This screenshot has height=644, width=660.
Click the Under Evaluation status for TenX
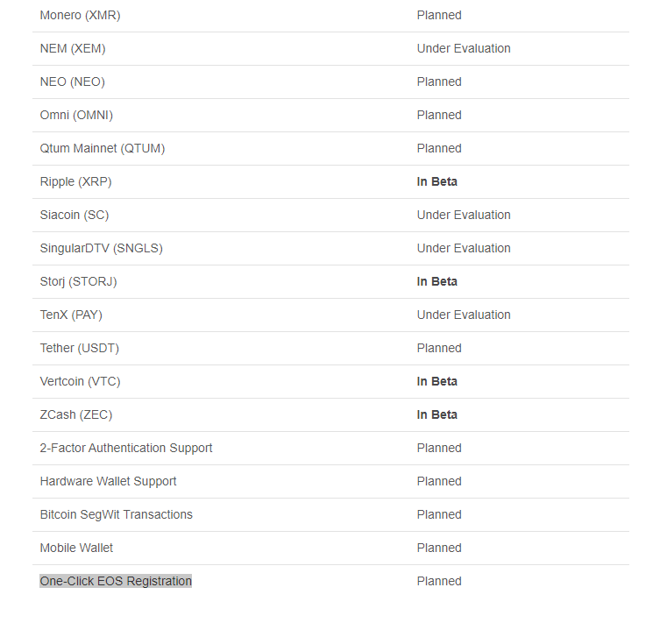pyautogui.click(x=464, y=315)
